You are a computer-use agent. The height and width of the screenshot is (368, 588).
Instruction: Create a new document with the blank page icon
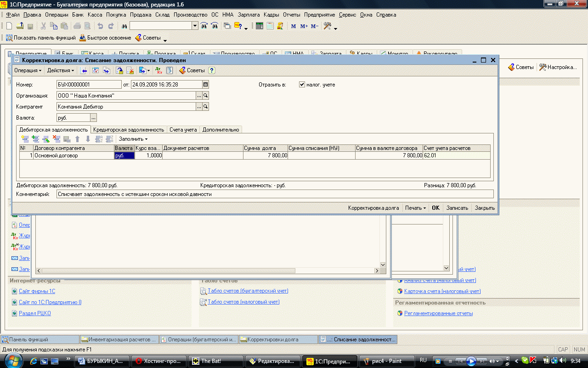(x=9, y=26)
